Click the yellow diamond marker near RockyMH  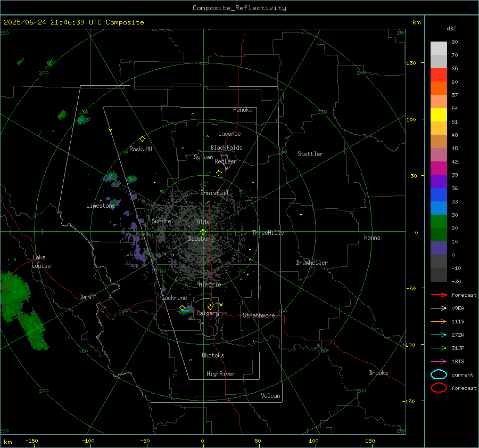pos(142,139)
